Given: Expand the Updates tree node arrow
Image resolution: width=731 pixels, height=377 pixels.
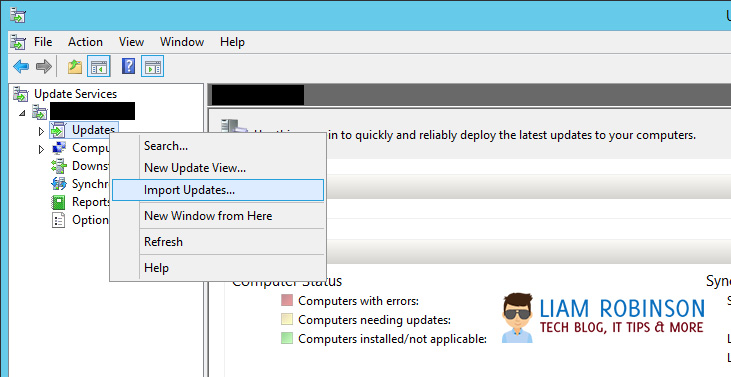Looking at the screenshot, I should (x=41, y=131).
